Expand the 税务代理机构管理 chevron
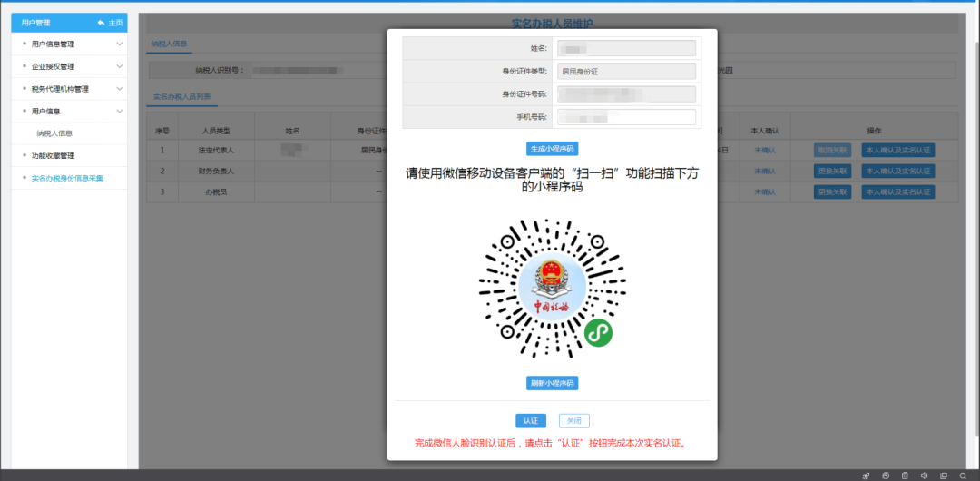Viewport: 980px width, 481px height. pos(120,89)
